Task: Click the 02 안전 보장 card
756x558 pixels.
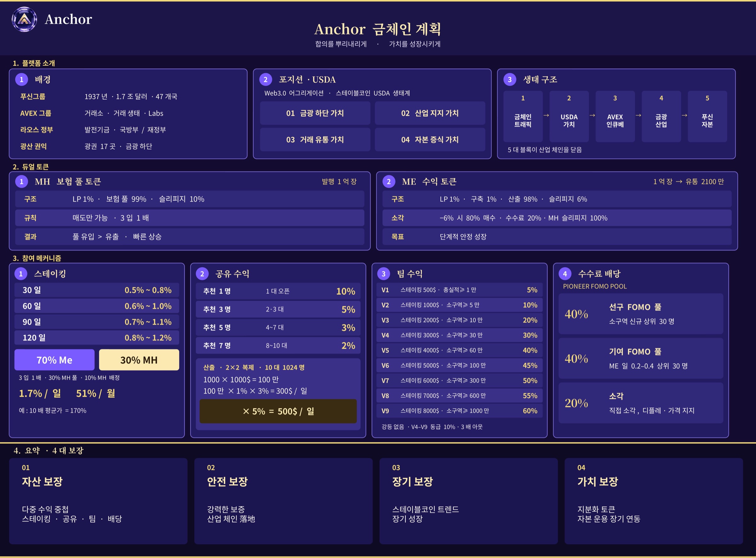Action: 283,501
